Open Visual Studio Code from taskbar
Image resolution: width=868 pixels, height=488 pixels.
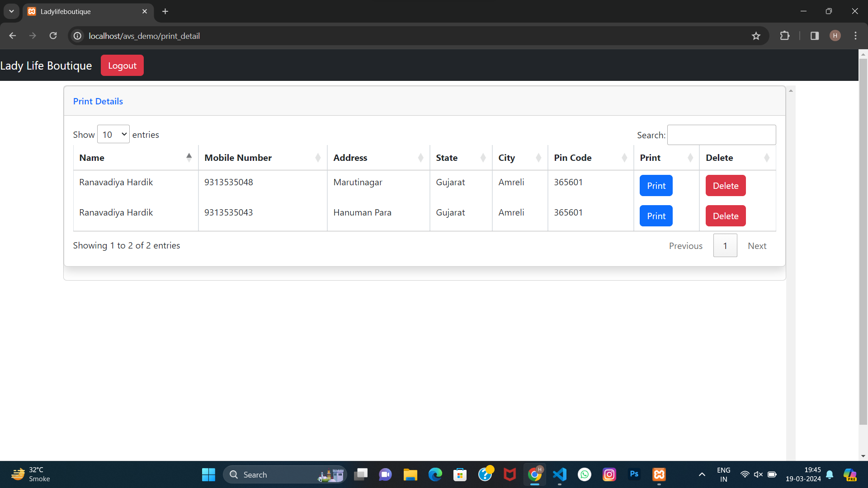[x=560, y=474]
